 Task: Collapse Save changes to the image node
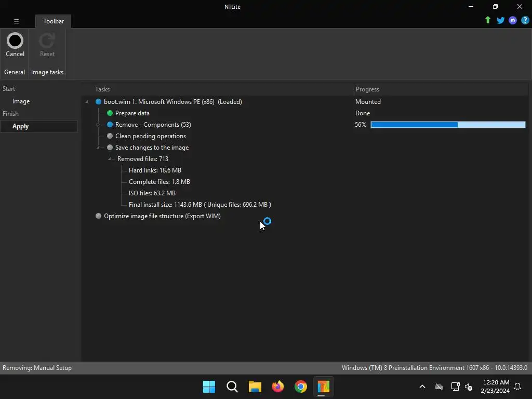click(x=98, y=147)
